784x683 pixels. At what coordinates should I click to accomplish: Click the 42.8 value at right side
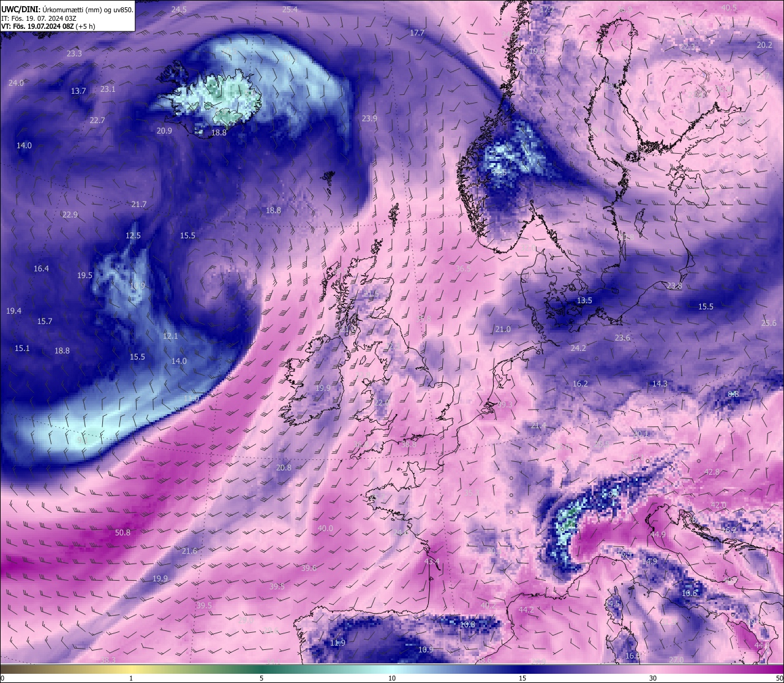[712, 472]
